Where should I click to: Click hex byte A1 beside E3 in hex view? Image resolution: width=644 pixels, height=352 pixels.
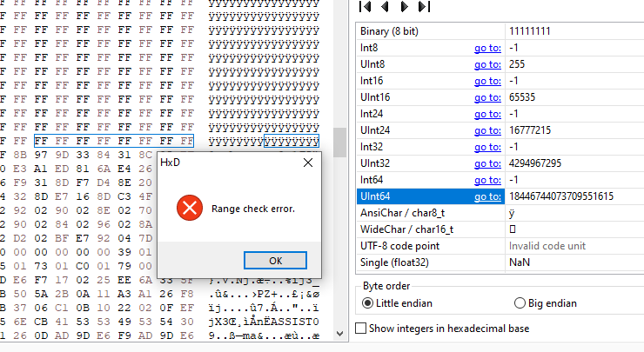pos(41,169)
